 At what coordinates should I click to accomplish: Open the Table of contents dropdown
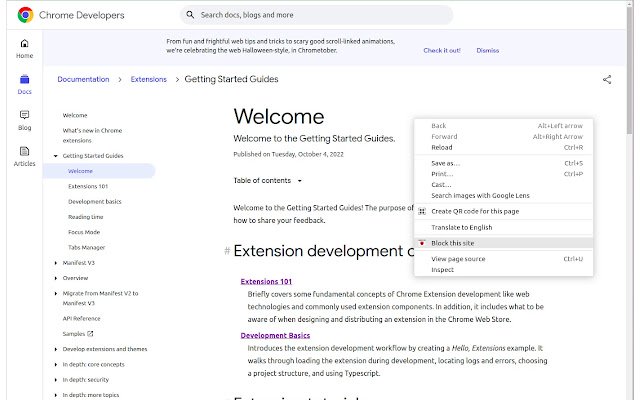(267, 180)
